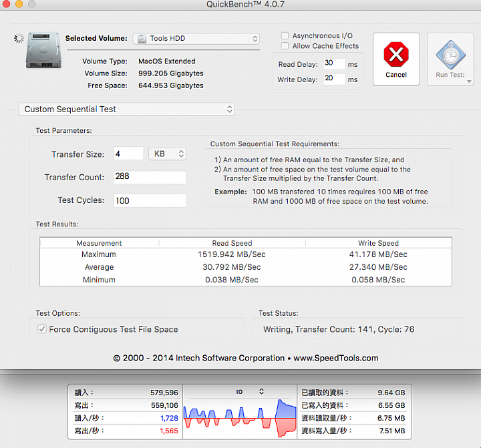Close the QuickBench window with red button

[x=7, y=4]
